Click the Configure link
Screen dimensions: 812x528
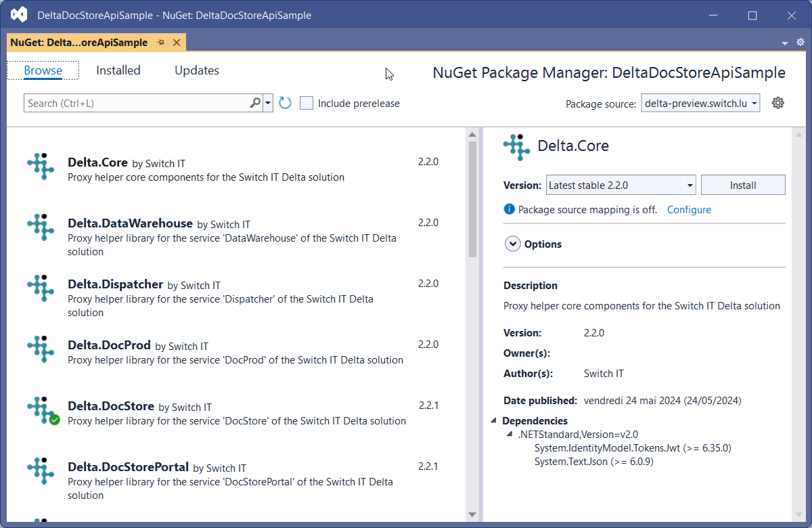pos(689,210)
